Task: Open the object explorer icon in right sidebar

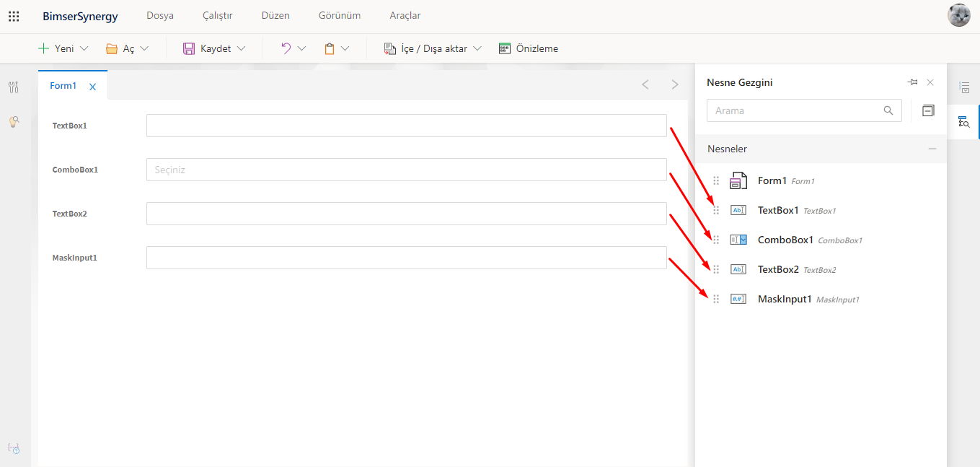Action: [964, 121]
